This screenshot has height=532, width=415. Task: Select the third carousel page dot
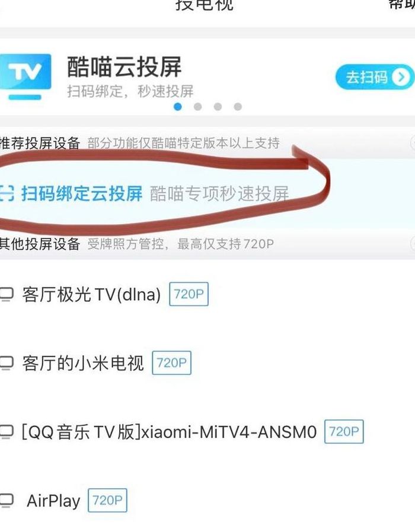click(218, 107)
